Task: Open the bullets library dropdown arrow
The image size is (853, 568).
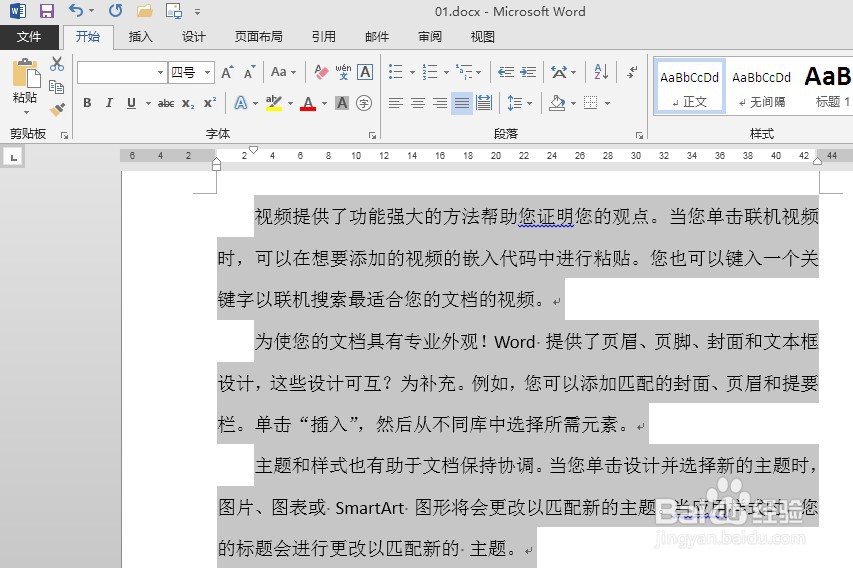Action: tap(412, 72)
